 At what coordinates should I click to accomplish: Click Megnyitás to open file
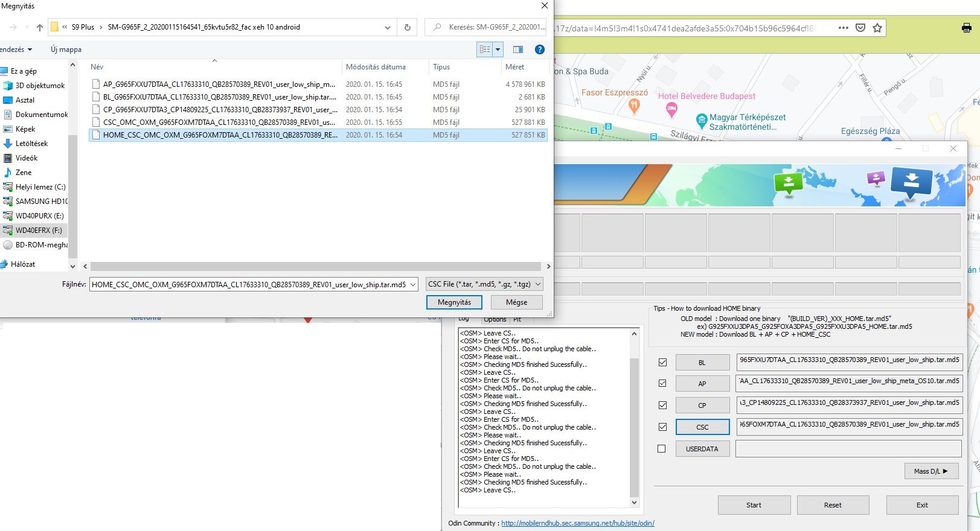coord(454,302)
